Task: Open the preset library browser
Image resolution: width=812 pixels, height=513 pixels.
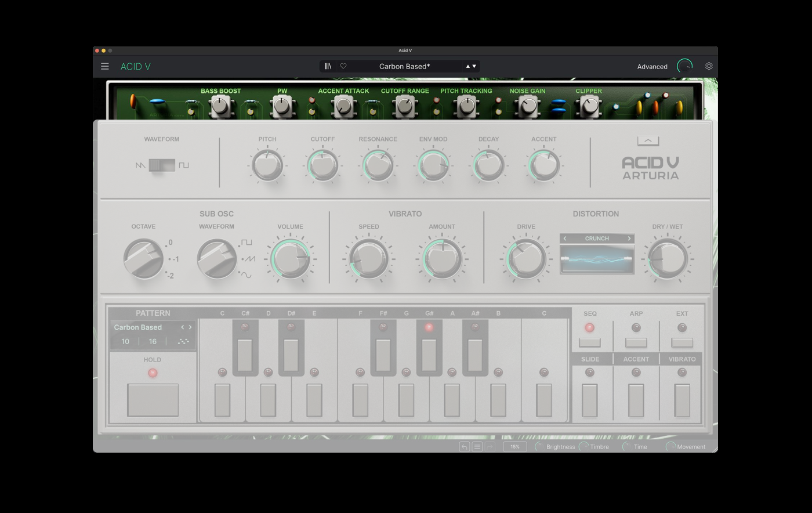Action: pos(328,66)
